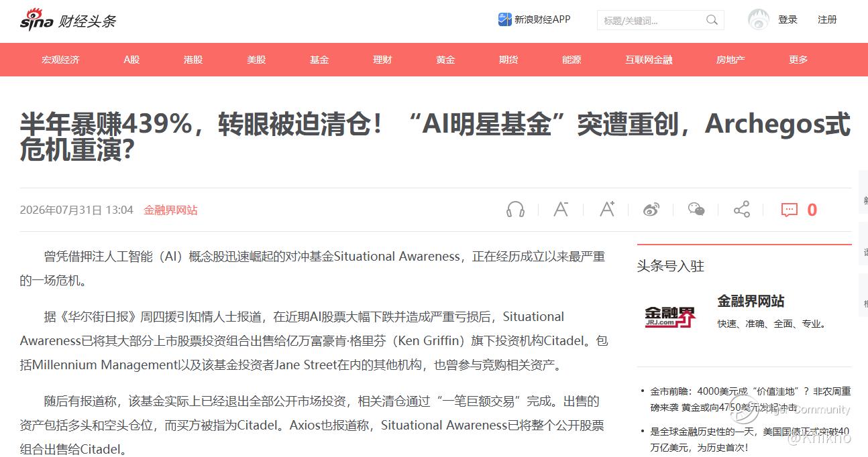Image resolution: width=868 pixels, height=457 pixels.
Task: Click the date 2026年07月31日 13:04
Action: pyautogui.click(x=76, y=210)
